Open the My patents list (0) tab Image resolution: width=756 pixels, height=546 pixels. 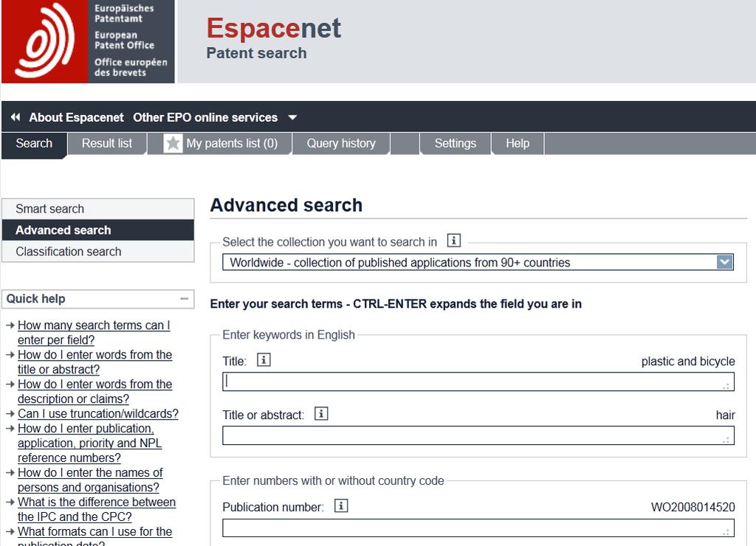coord(220,144)
